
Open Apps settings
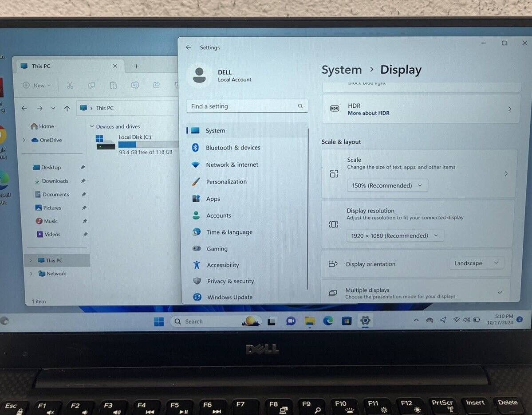247,199
